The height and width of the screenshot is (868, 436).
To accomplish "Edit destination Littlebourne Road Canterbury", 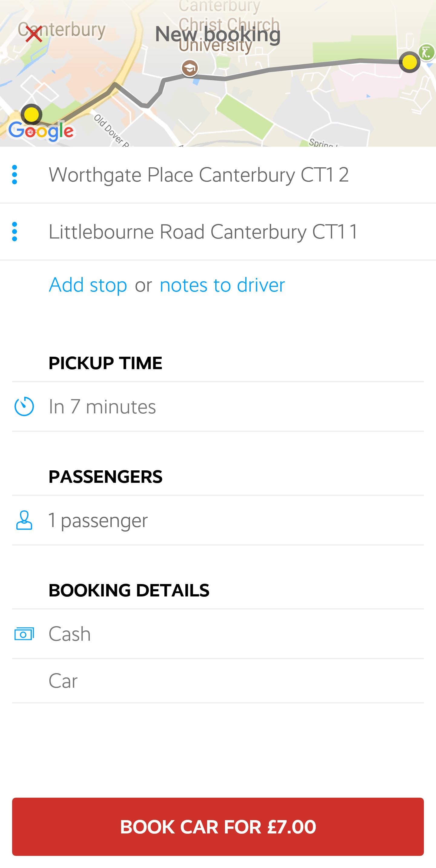I will (x=218, y=232).
